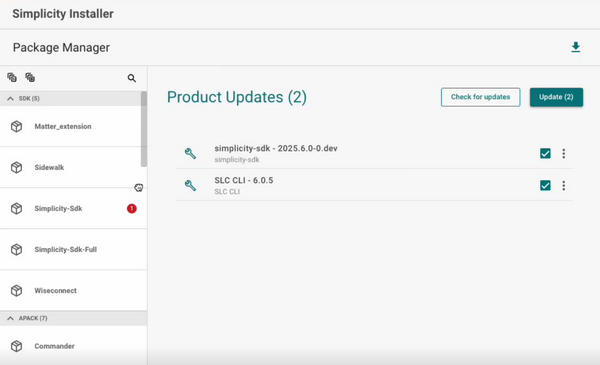The image size is (600, 365).
Task: Click the red update badge on Simplicity-Sdk
Action: 132,209
